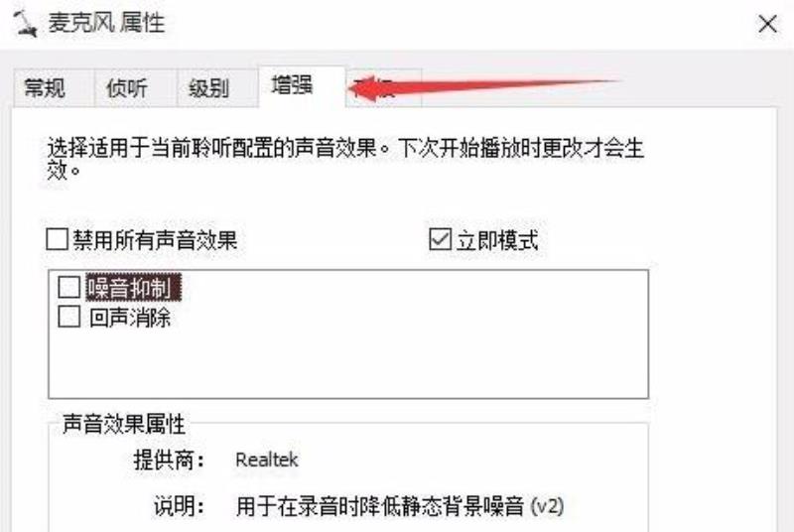Close the 麦克风 属性 dialog
Screen dimensions: 794x532
pyautogui.click(x=767, y=24)
